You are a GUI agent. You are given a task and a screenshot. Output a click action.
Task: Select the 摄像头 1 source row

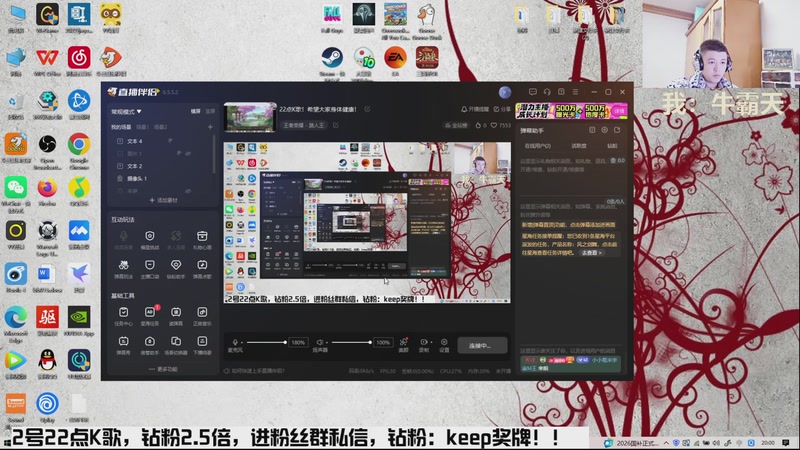[162, 179]
